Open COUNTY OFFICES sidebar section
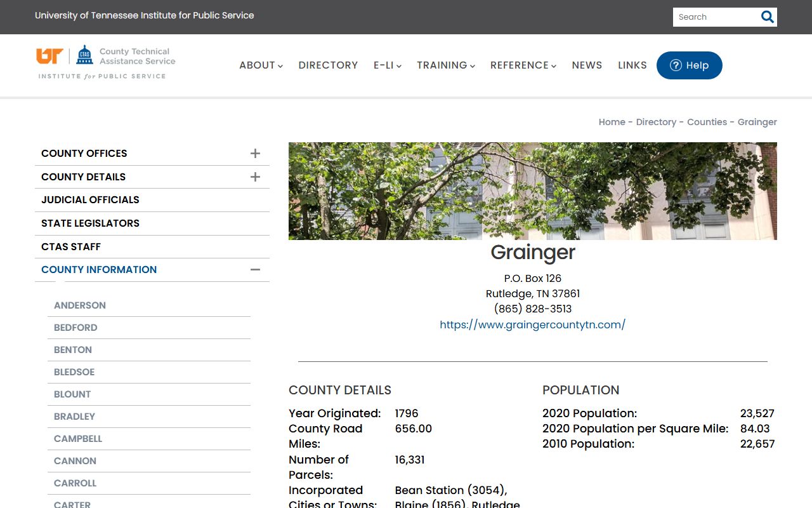The width and height of the screenshot is (812, 508). click(84, 153)
